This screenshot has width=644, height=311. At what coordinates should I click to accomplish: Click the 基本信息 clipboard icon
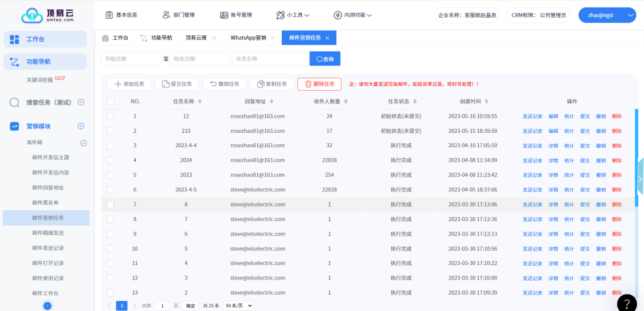click(109, 15)
